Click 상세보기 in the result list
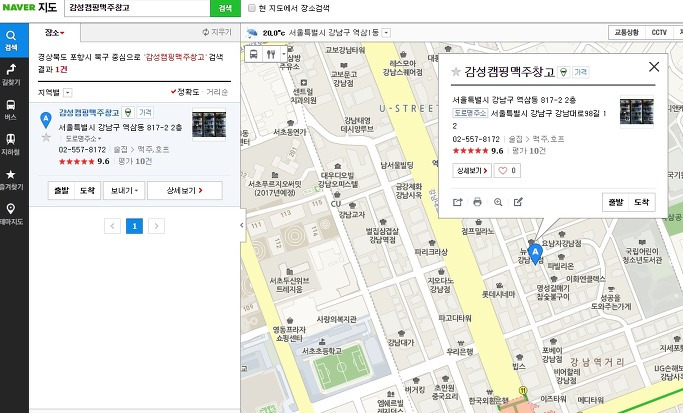The width and height of the screenshot is (683, 413). coord(185,190)
